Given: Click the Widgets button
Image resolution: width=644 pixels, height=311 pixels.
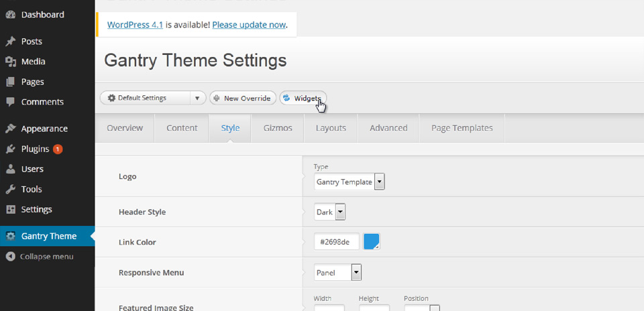Looking at the screenshot, I should (x=303, y=98).
